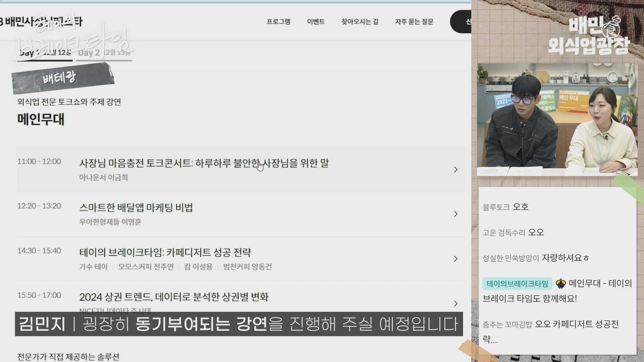Click the 14:30 - 15:40 time label
The width and height of the screenshot is (644, 362).
[39, 251]
